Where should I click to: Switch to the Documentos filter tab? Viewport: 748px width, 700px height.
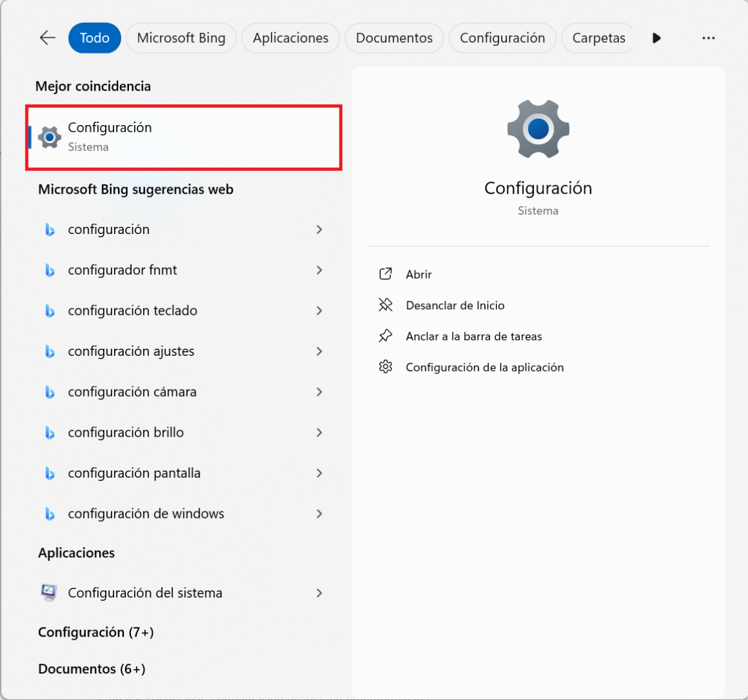(393, 38)
